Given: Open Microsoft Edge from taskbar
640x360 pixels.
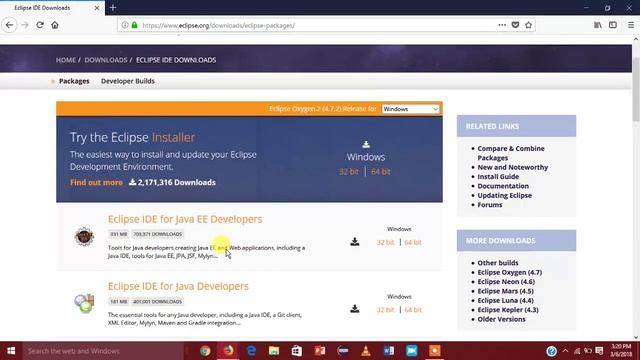Looking at the screenshot, I should 251,351.
